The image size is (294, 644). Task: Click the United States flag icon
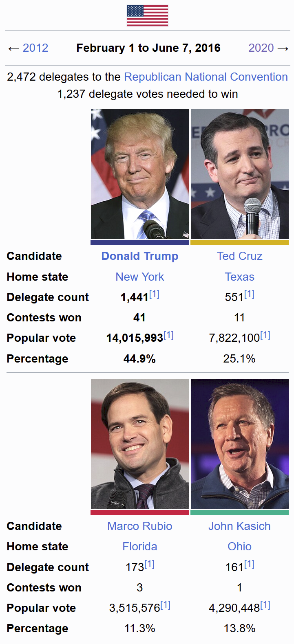tap(147, 15)
